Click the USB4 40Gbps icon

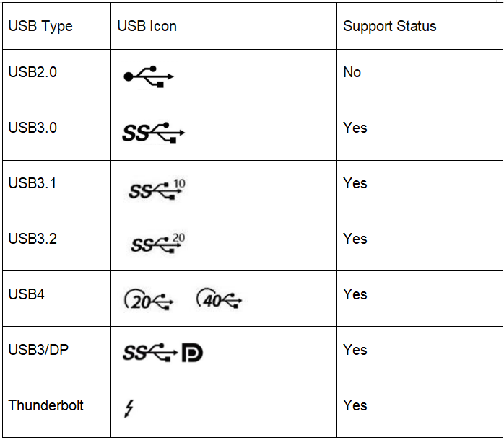(x=219, y=299)
